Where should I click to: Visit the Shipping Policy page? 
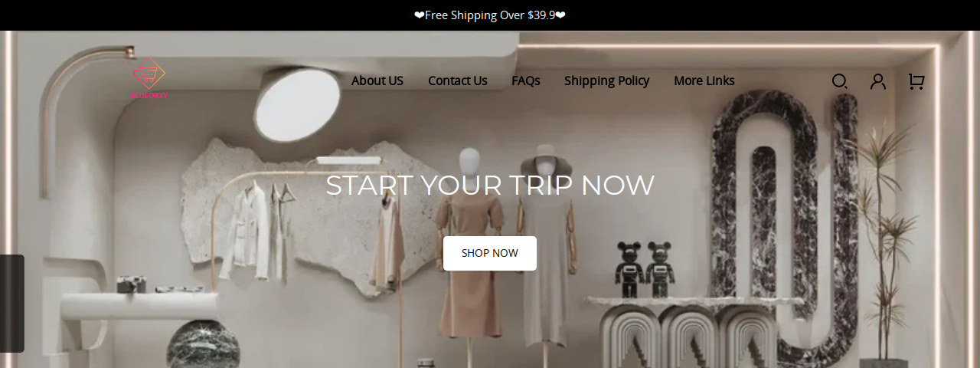(x=606, y=80)
